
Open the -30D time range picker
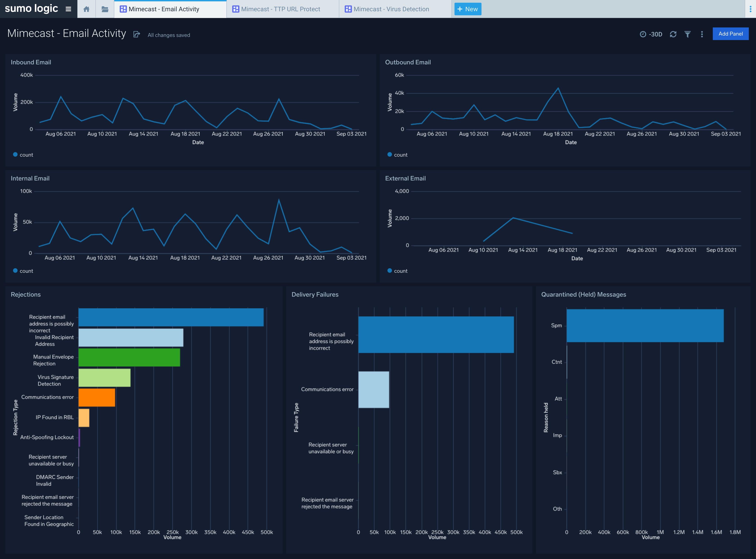[x=651, y=34]
